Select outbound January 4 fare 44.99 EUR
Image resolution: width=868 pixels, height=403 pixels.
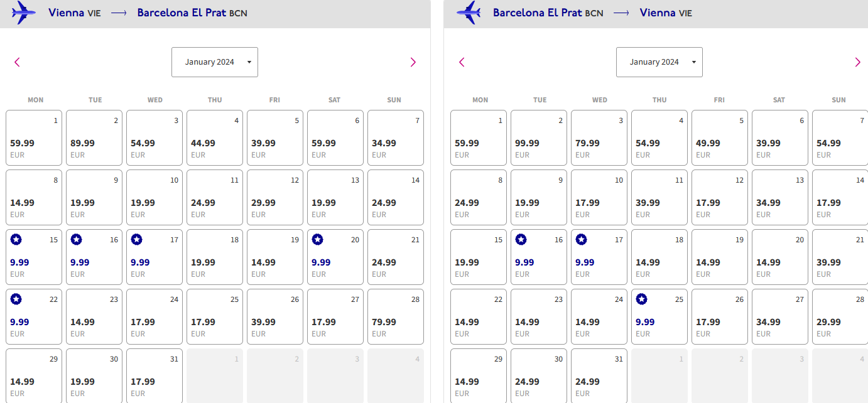(215, 137)
